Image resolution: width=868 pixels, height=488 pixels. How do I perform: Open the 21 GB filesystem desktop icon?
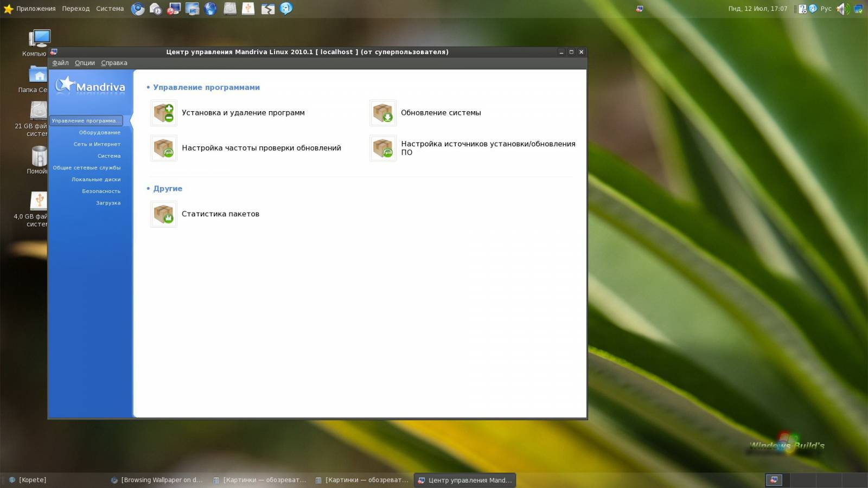click(39, 110)
